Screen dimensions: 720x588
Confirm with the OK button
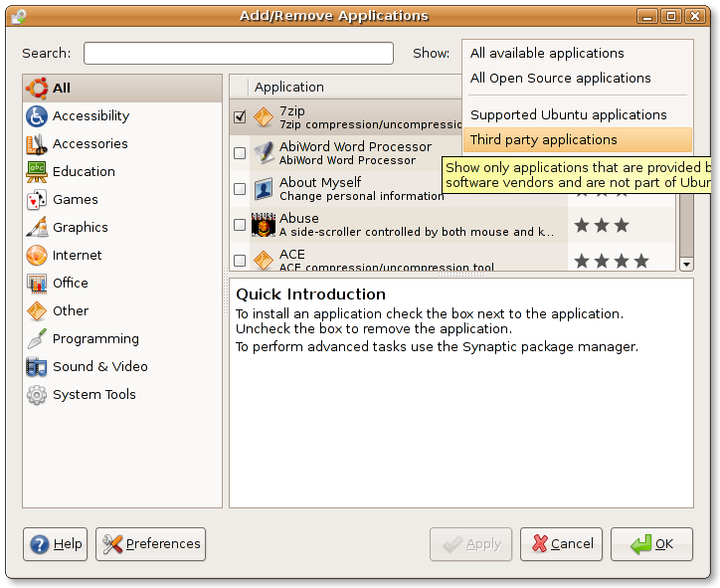pos(651,544)
